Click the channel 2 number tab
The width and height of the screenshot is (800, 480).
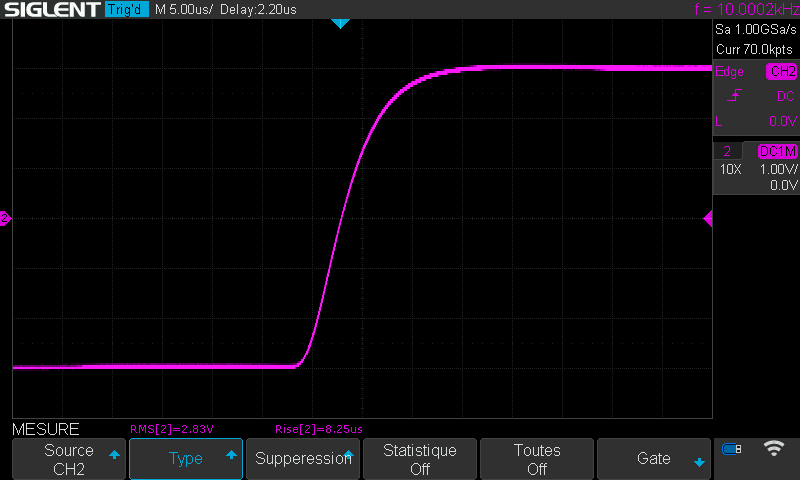pyautogui.click(x=727, y=151)
